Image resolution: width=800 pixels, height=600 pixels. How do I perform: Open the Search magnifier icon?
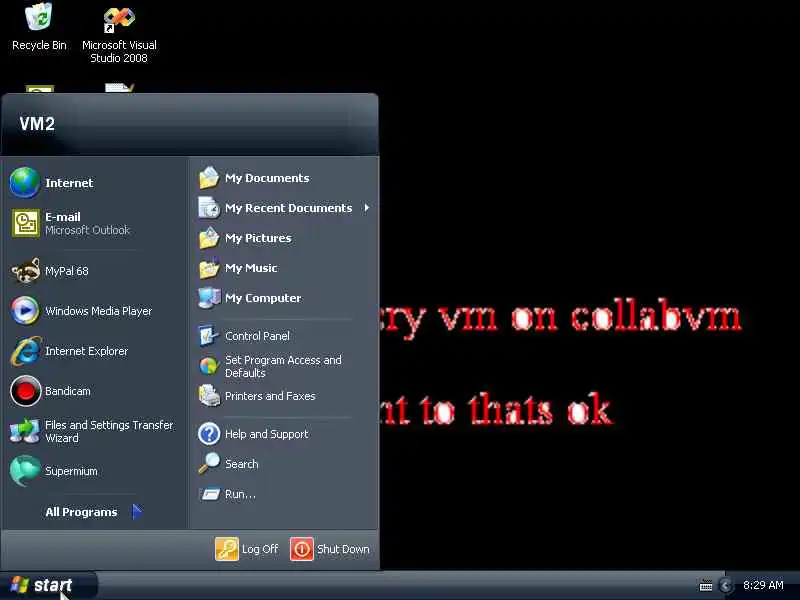209,464
